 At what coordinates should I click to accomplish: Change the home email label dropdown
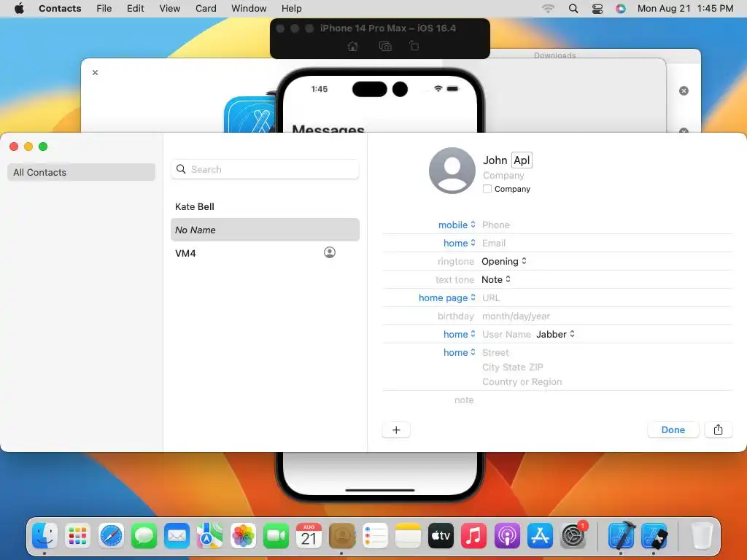[460, 243]
